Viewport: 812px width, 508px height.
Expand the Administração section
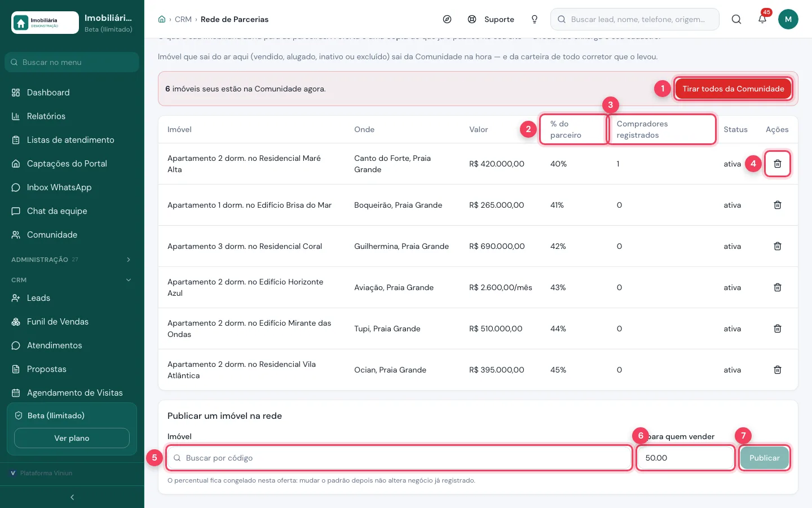coord(72,260)
